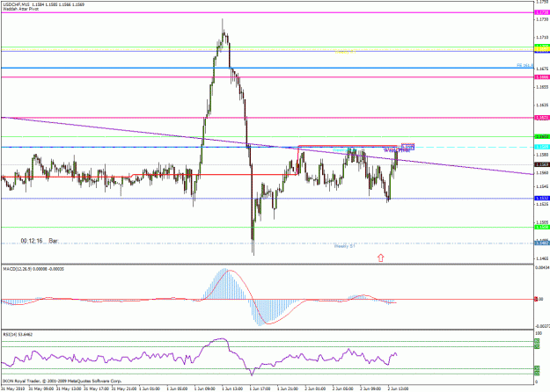This screenshot has height=392, width=550.
Task: Select the pink 1.1621 price label
Action: [x=542, y=118]
